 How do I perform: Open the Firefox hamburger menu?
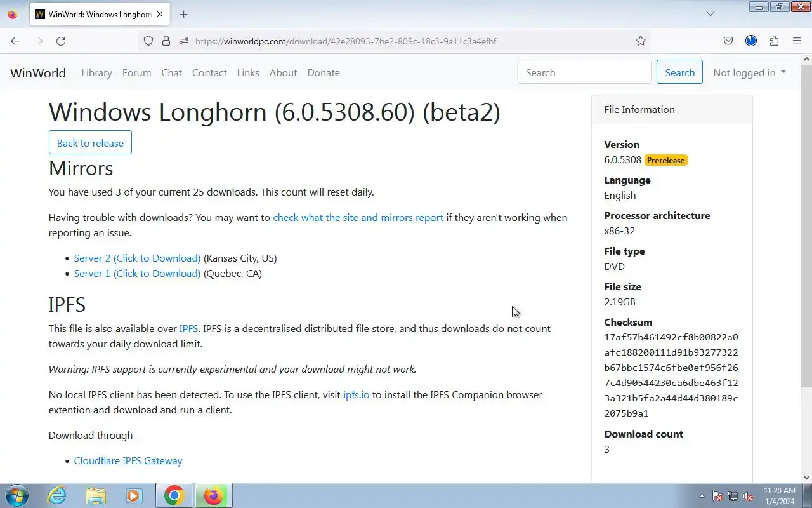coord(797,41)
